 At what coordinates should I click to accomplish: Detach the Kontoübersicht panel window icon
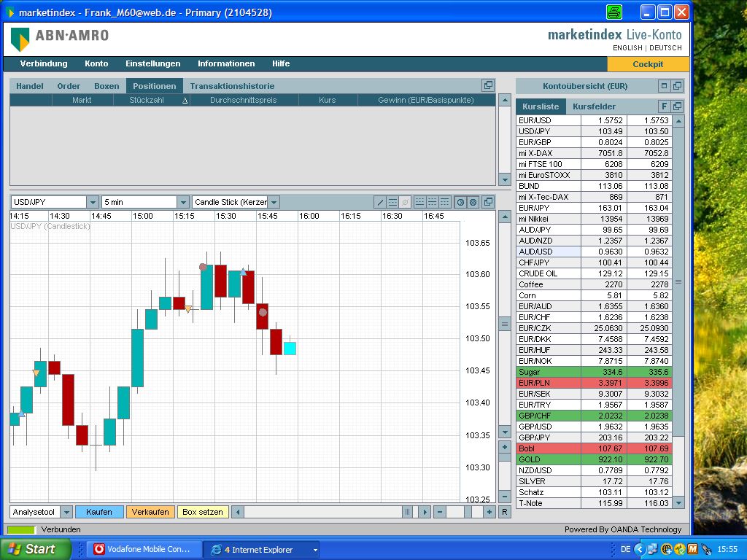coord(677,86)
